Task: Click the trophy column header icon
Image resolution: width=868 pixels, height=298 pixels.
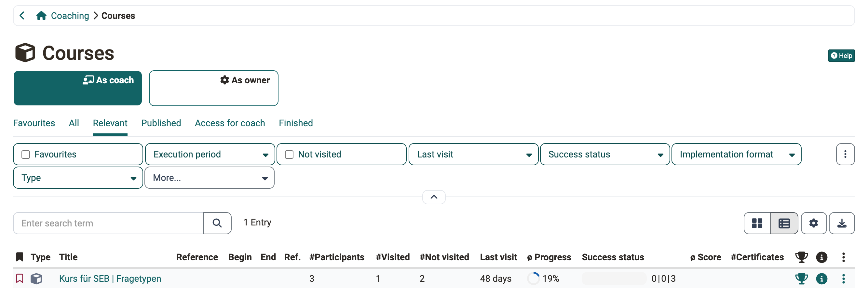Action: point(801,257)
